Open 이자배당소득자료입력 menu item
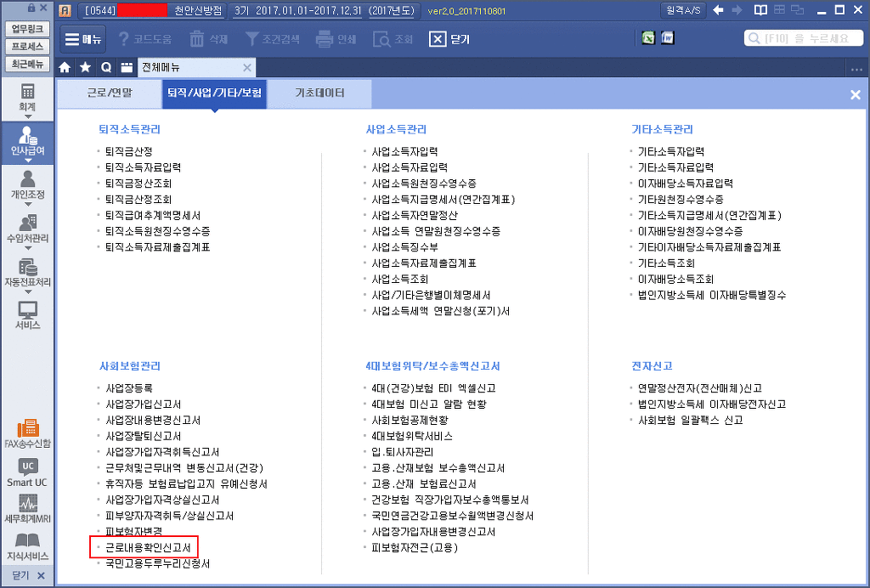Viewport: 870px width, 588px height. pyautogui.click(x=686, y=184)
